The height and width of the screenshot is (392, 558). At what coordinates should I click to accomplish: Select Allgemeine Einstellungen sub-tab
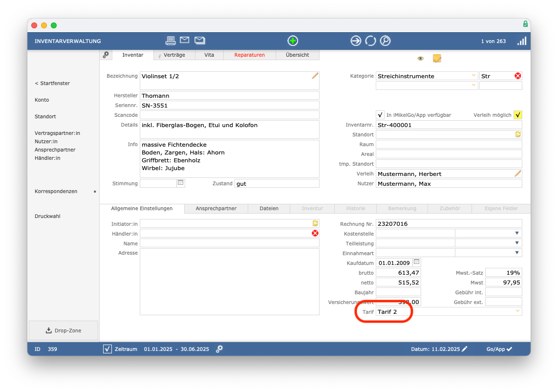142,209
